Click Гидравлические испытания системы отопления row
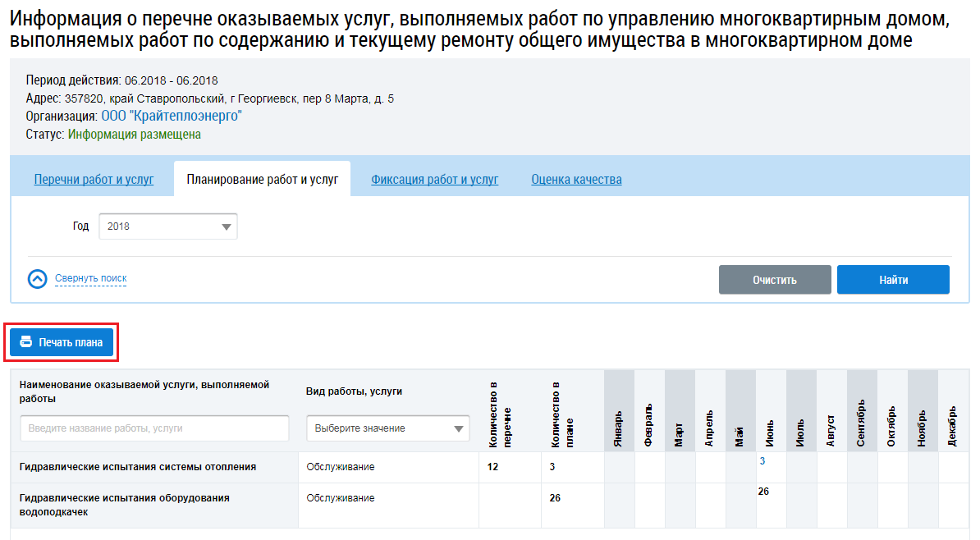 click(x=138, y=467)
